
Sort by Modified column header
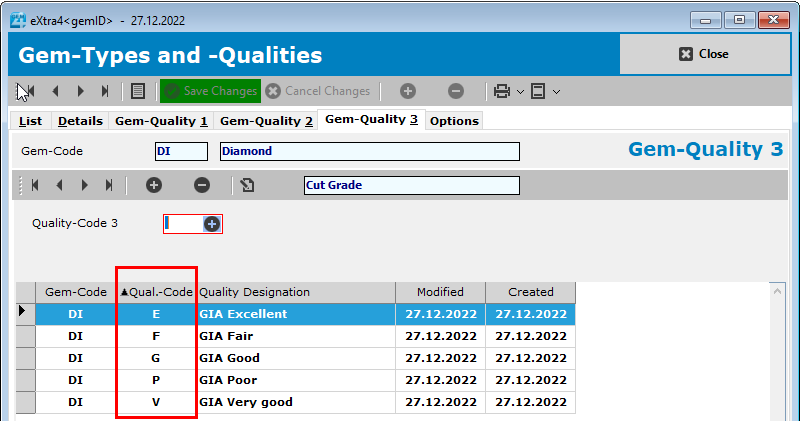(x=440, y=292)
